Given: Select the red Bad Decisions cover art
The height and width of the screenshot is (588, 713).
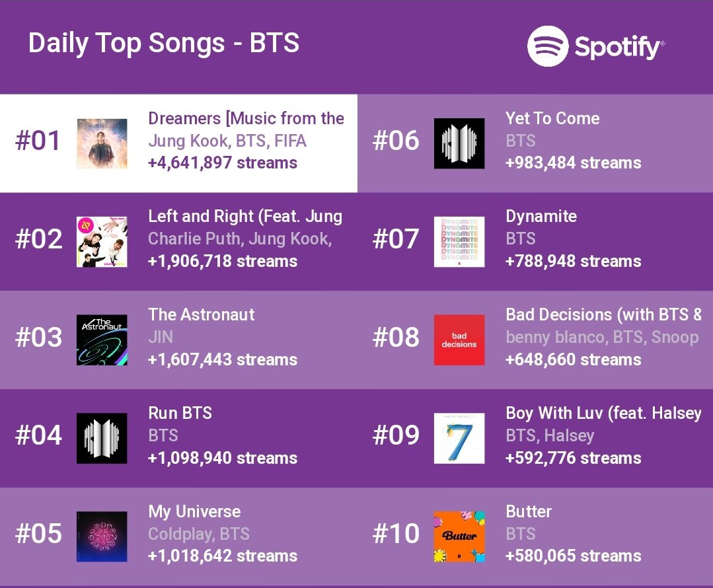Looking at the screenshot, I should (459, 340).
